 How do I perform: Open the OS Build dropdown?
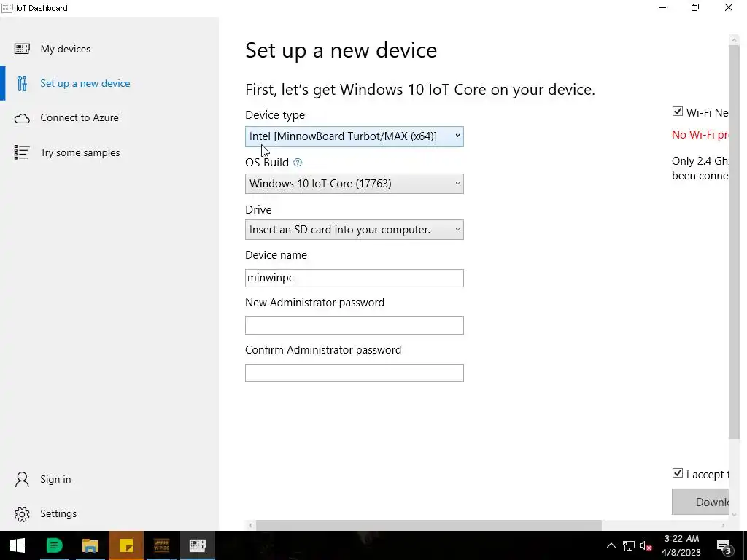coord(355,184)
